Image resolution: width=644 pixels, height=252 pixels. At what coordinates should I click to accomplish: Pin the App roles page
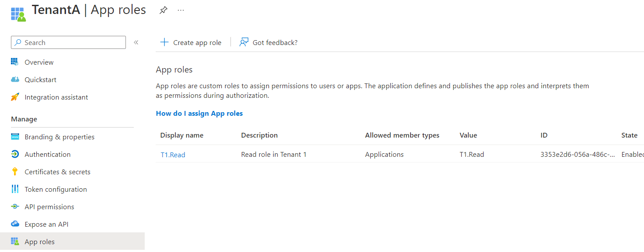(x=164, y=10)
